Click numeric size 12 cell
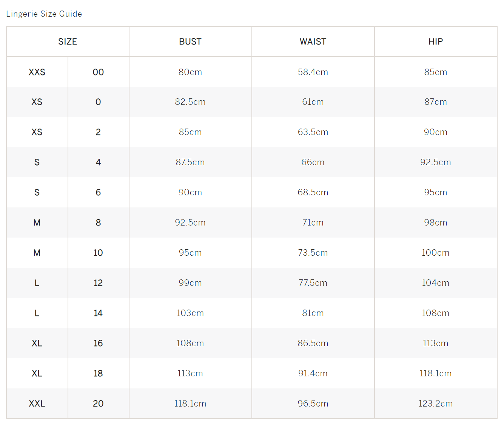The image size is (504, 428). 98,283
